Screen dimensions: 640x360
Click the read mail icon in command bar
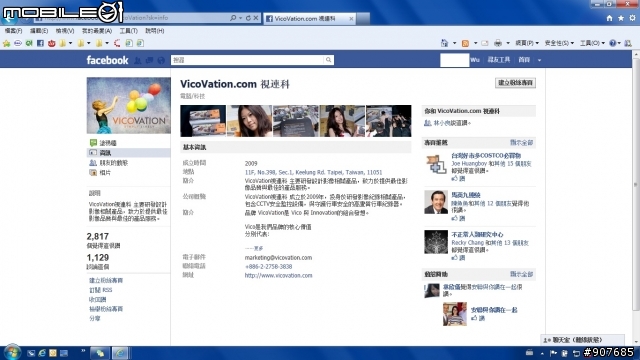(x=485, y=43)
